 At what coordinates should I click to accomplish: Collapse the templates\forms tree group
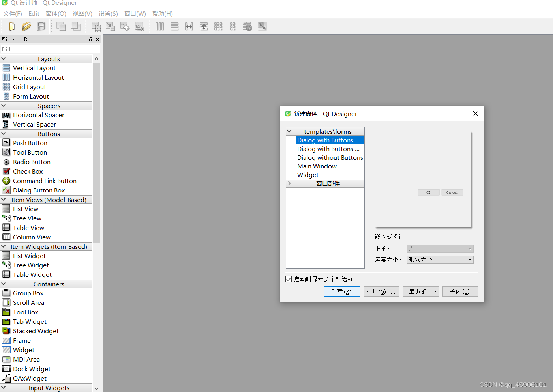click(289, 131)
